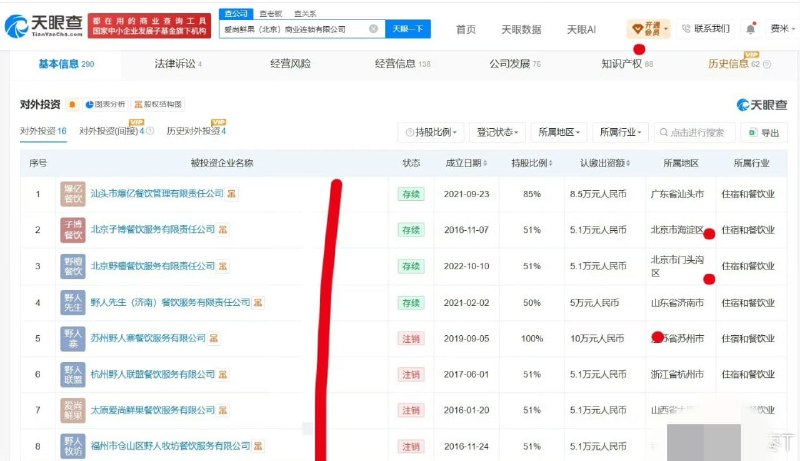The height and width of the screenshot is (461, 800).
Task: Show the 对外投资 16 sub-tab
Action: tap(43, 131)
